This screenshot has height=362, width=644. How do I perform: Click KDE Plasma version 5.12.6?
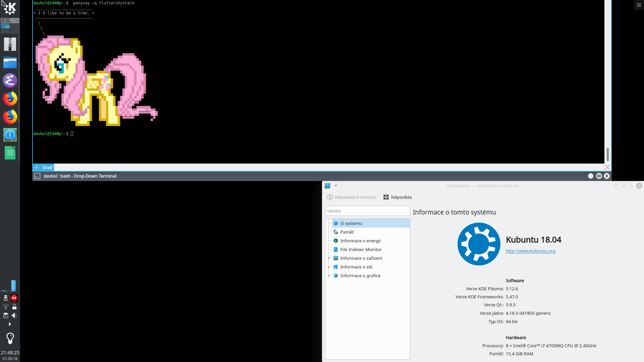tap(512, 289)
